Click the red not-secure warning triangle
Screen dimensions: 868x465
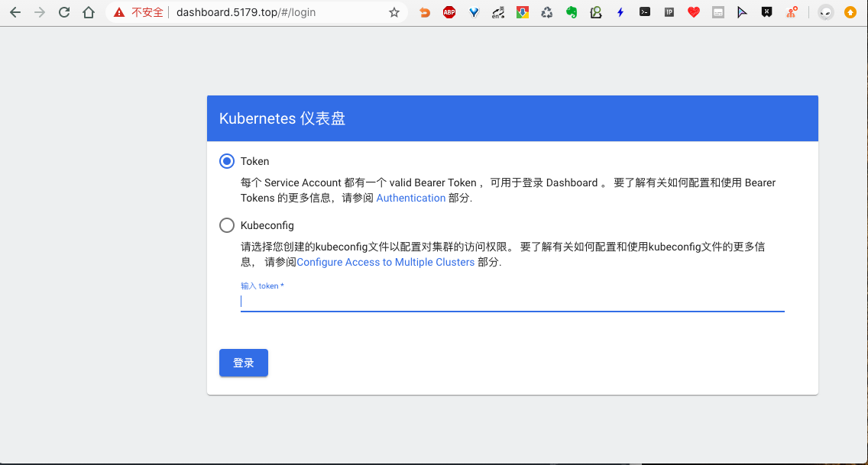pyautogui.click(x=119, y=12)
